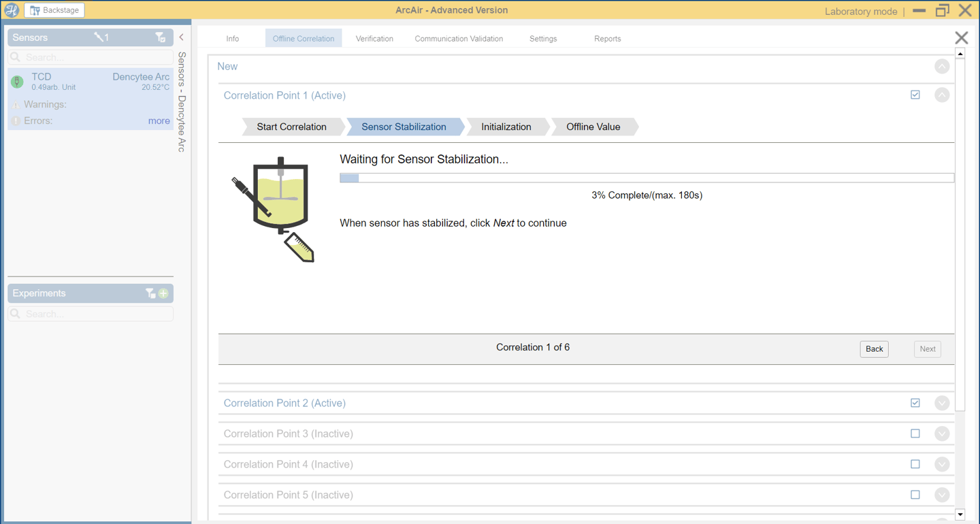Viewport: 980px width, 524px height.
Task: Click the sensor count icon in Sensors header
Action: click(x=101, y=37)
